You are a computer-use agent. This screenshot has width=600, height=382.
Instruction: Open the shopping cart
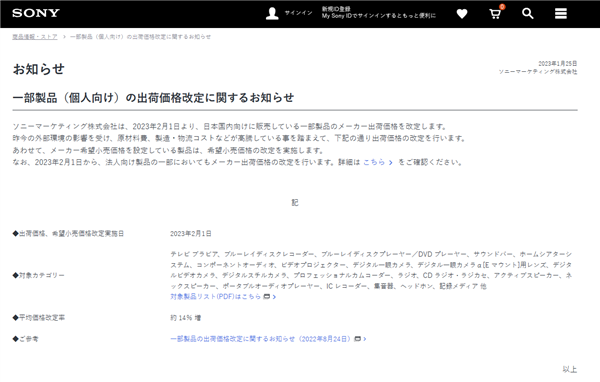pyautogui.click(x=496, y=13)
